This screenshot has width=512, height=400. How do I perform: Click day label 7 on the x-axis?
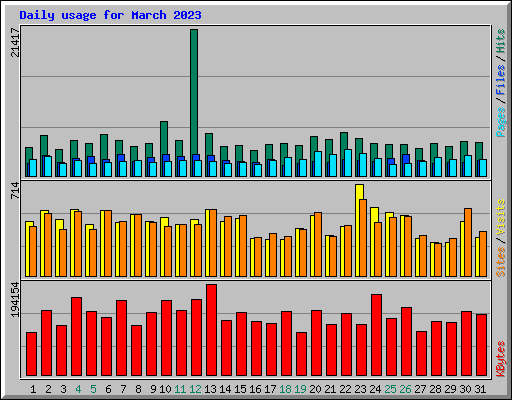coord(123,389)
